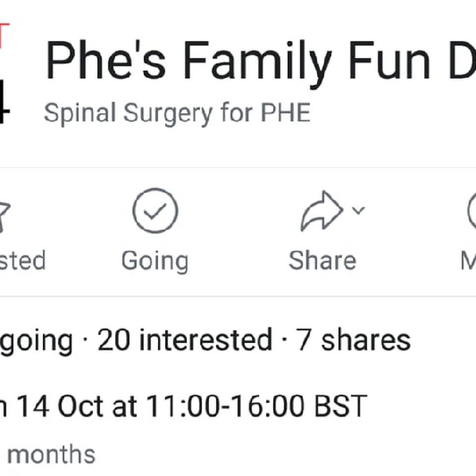Mark yourself as Going via checkmark icon
Screen dimensions: 476x476
(155, 210)
